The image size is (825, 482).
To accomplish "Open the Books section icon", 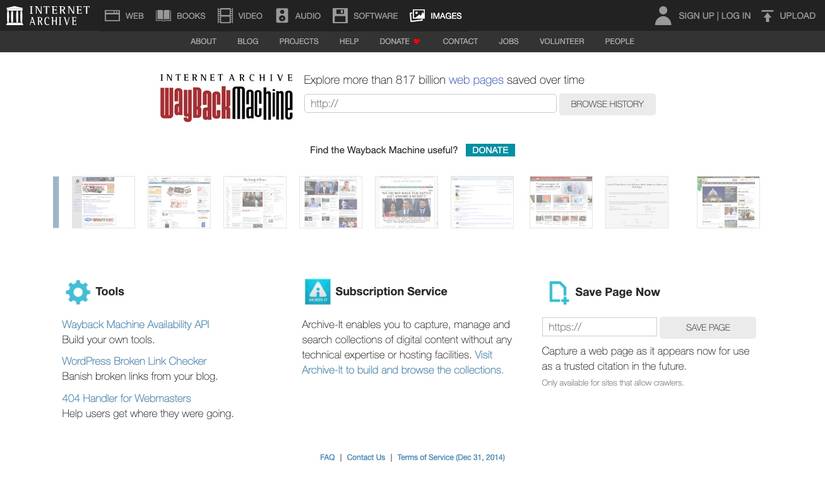I will [x=164, y=16].
